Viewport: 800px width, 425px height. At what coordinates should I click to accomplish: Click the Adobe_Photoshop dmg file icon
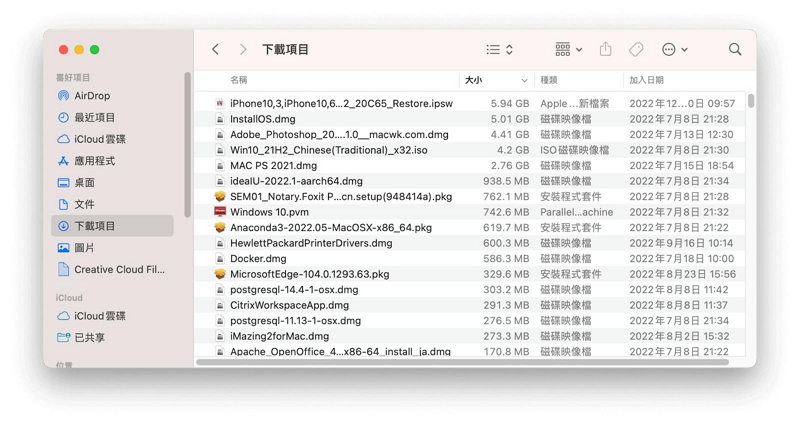[219, 135]
